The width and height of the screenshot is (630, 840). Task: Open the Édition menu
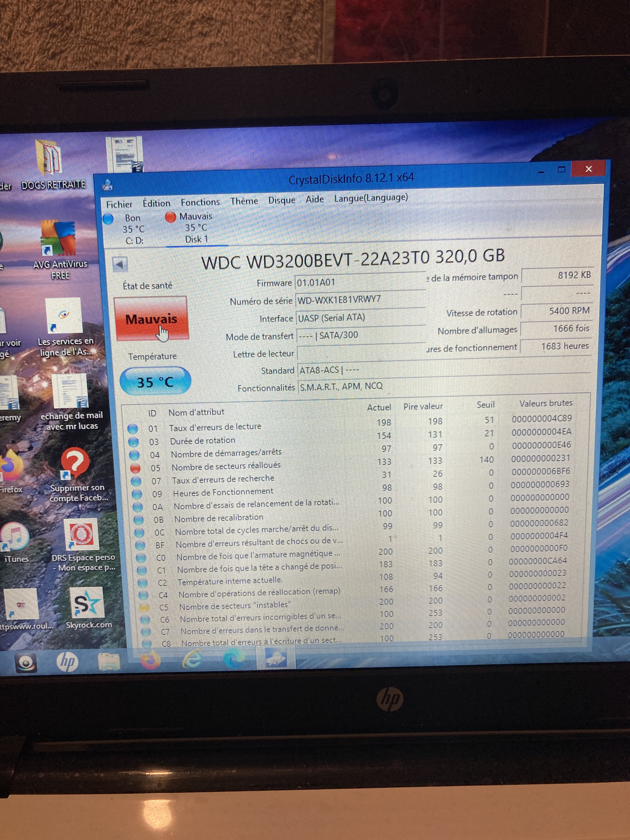coord(156,203)
